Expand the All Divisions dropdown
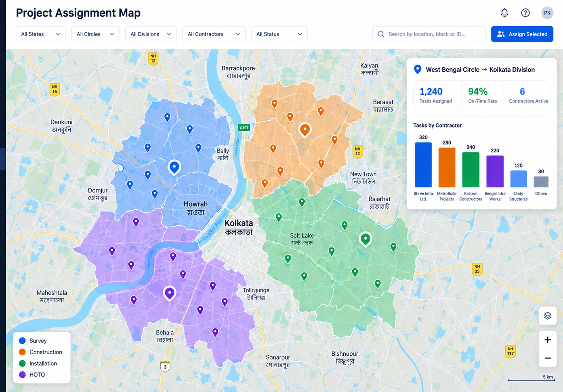The image size is (563, 392). [151, 34]
